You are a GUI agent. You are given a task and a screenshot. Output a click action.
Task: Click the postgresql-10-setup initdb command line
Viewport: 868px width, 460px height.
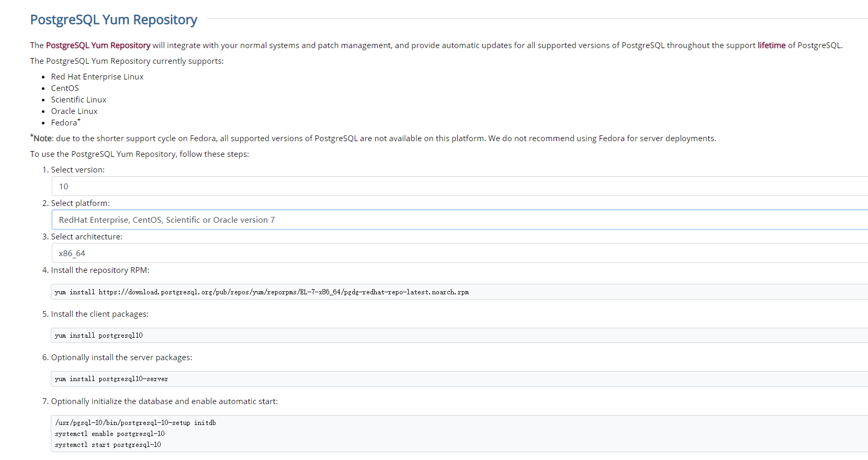pos(136,423)
